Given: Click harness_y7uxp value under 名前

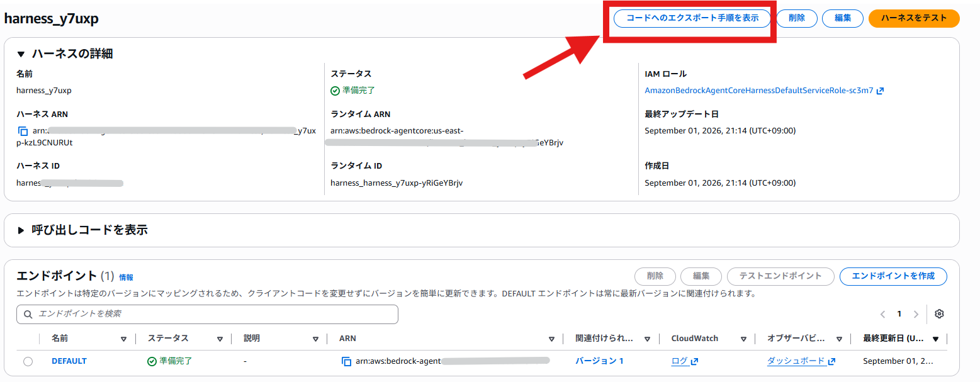Looking at the screenshot, I should pyautogui.click(x=44, y=91).
